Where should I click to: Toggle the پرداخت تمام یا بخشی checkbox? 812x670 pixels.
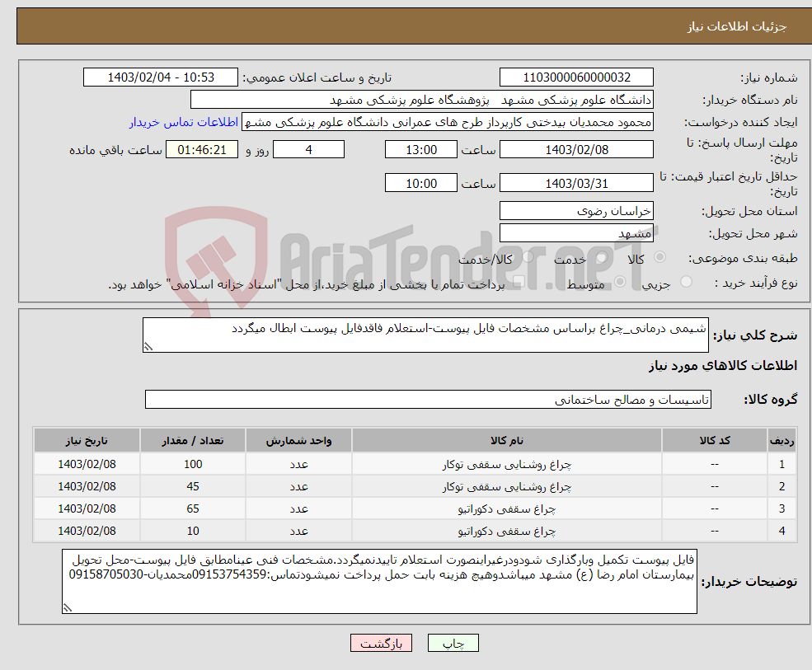tap(519, 282)
